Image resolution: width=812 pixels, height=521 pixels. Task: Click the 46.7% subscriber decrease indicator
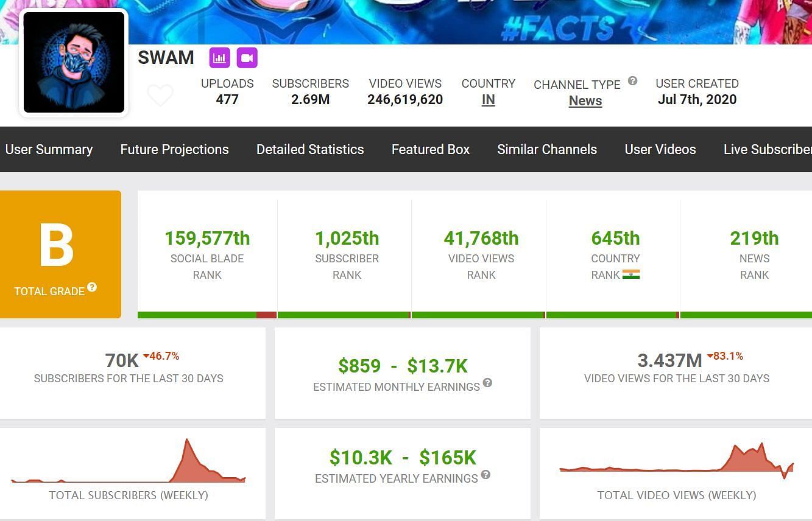coord(161,356)
